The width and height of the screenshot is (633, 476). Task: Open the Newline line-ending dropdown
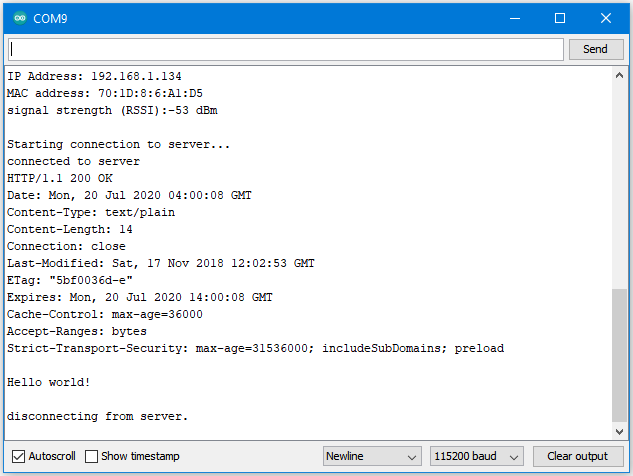click(x=372, y=456)
